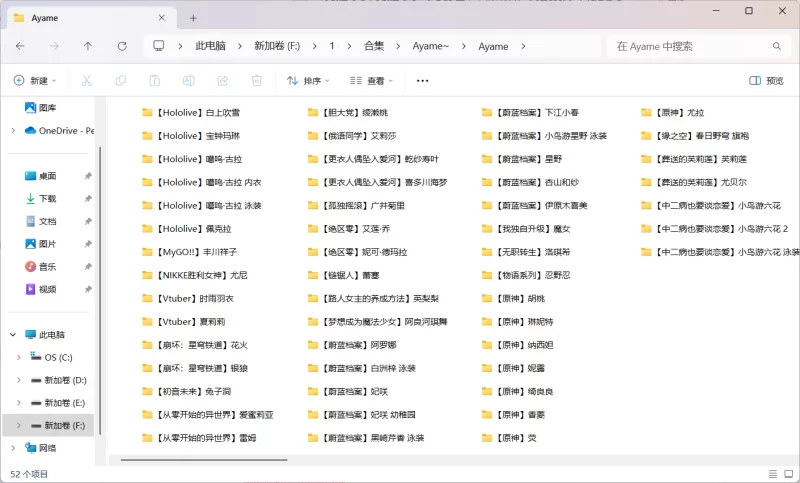The image size is (800, 483).
Task: Expand the 新加卷 (D:) drive node
Action: (19, 380)
